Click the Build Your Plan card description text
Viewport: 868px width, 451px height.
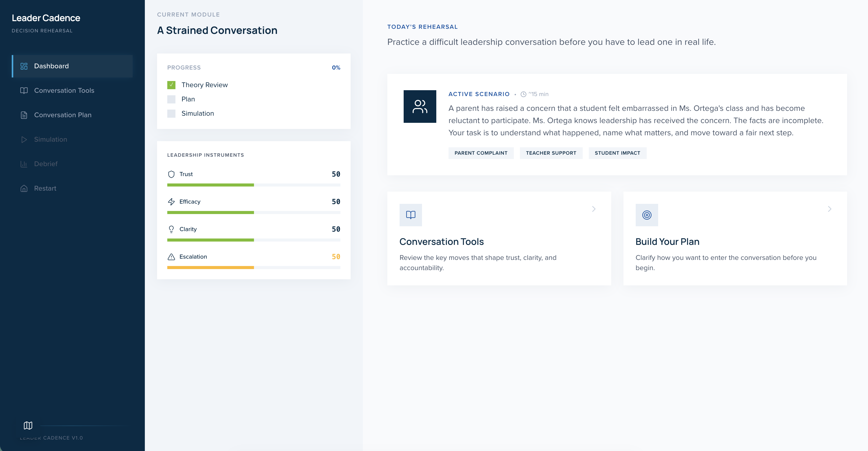tap(726, 263)
